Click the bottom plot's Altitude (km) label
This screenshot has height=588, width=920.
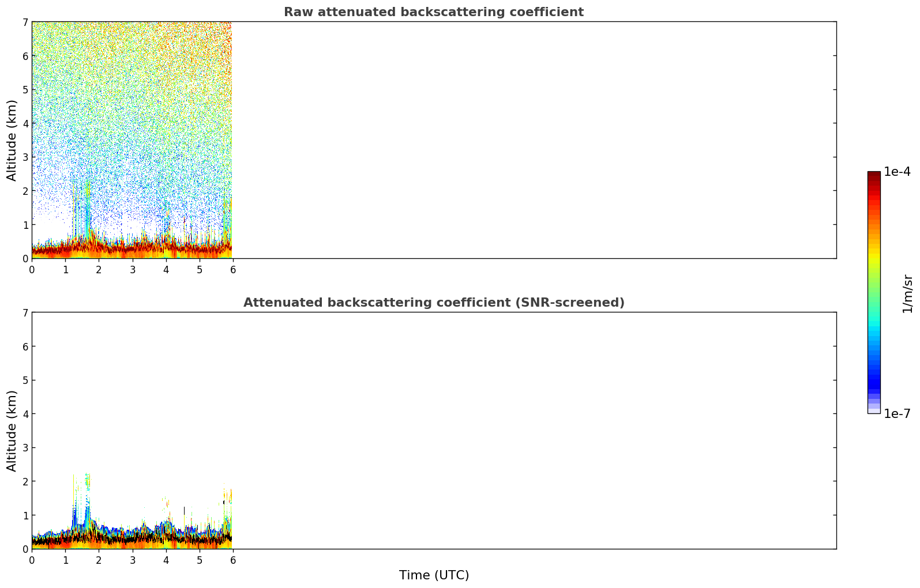pos(12,431)
